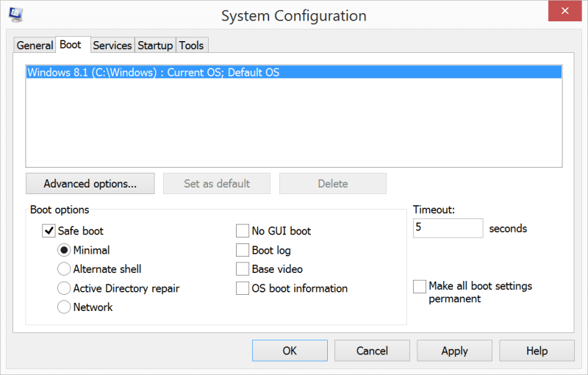Enable the Base video option
Image resolution: width=588 pixels, height=375 pixels.
[243, 269]
